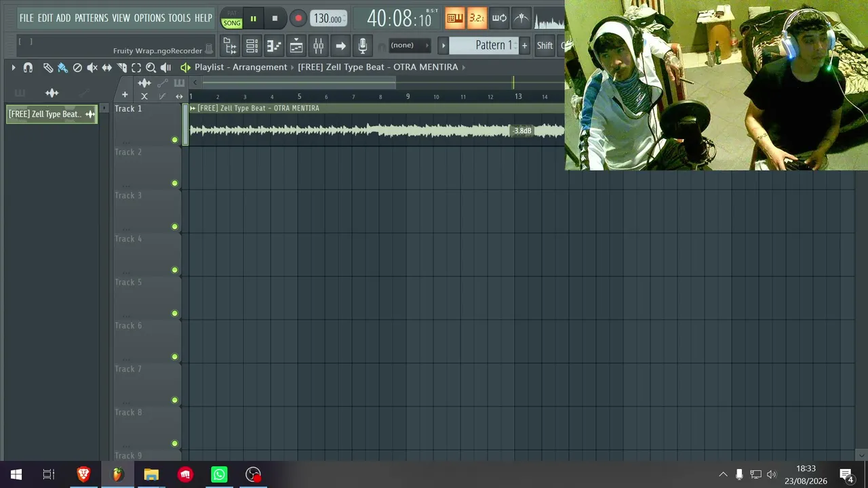The width and height of the screenshot is (868, 488).
Task: Open the Mixer icon
Action: click(x=318, y=45)
